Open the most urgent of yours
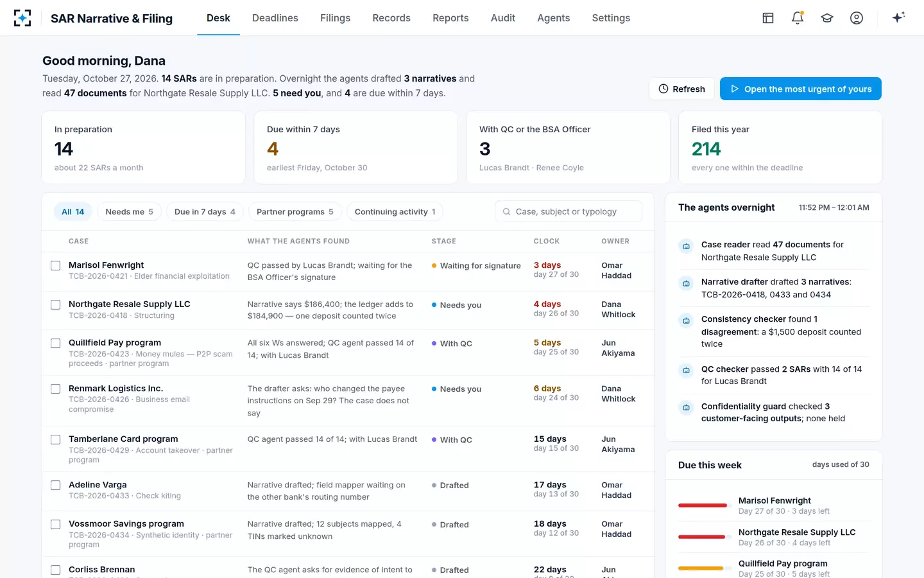Image resolution: width=924 pixels, height=578 pixels. [801, 89]
